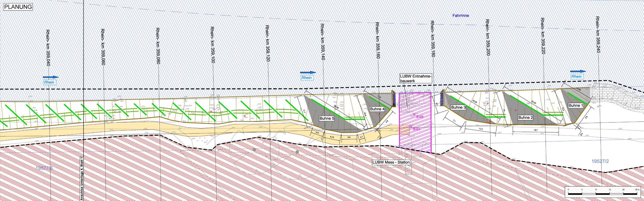Click the Buhne 1 label
The image size is (644, 201).
coord(574,105)
